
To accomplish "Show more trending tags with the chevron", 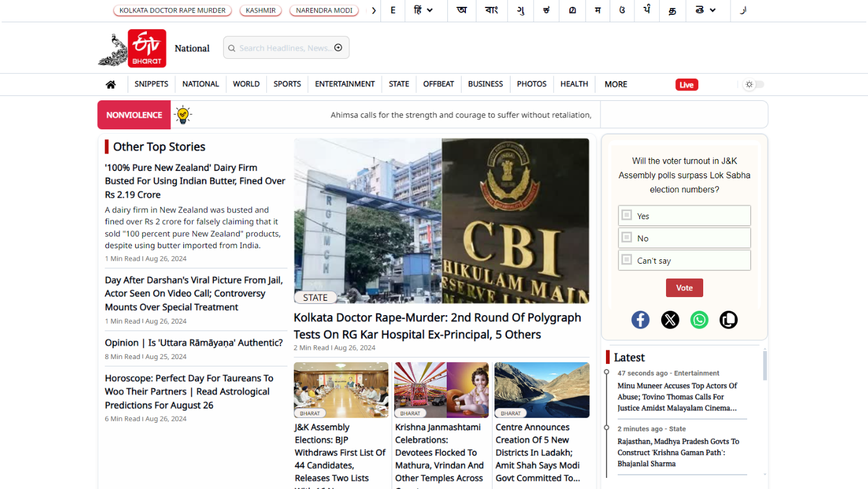I will tap(374, 11).
